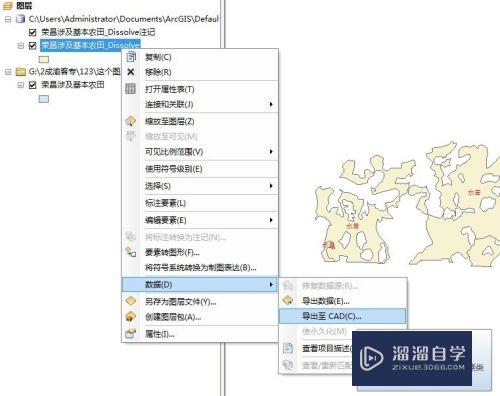Choose 要素转图形(F) Convert Features to Graphics
Viewport: 500px width, 396px height.
coord(200,252)
